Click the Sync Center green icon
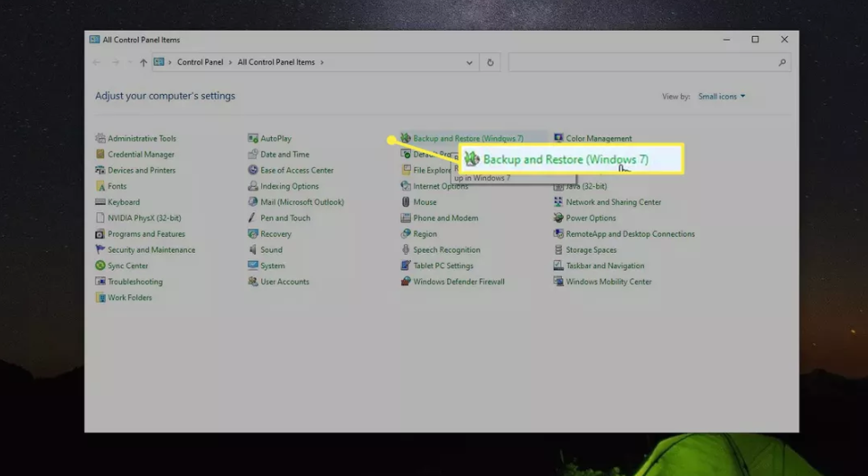 click(100, 266)
